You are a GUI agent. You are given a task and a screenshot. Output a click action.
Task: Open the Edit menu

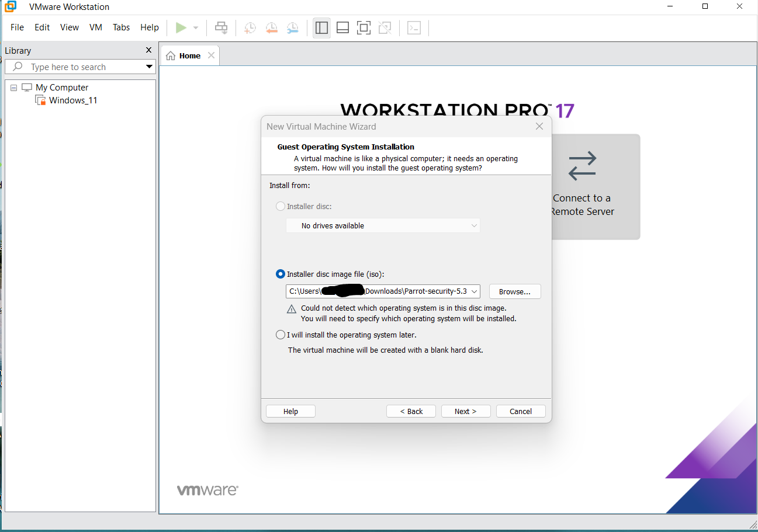coord(42,27)
